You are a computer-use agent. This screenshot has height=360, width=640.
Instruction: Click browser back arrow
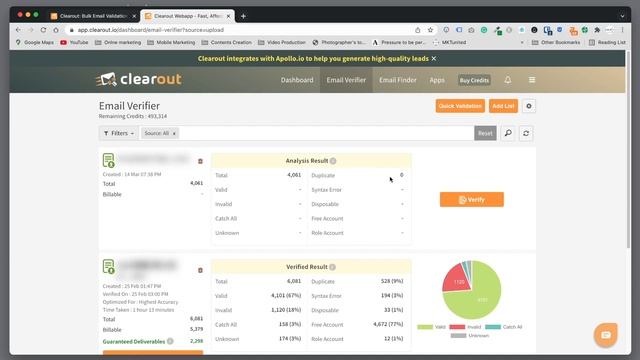click(18, 30)
